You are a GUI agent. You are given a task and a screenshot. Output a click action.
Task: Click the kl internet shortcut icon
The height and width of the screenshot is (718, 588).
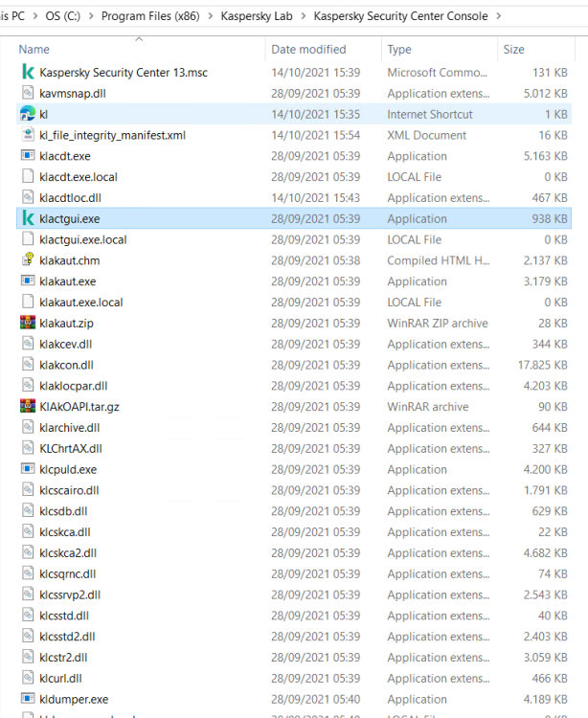(x=28, y=114)
